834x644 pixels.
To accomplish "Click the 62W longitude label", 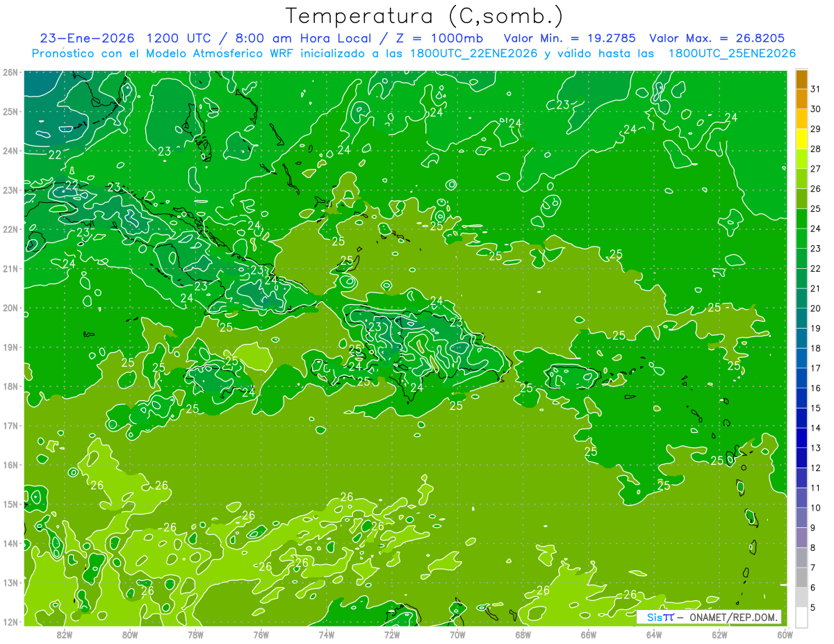I will (x=719, y=634).
